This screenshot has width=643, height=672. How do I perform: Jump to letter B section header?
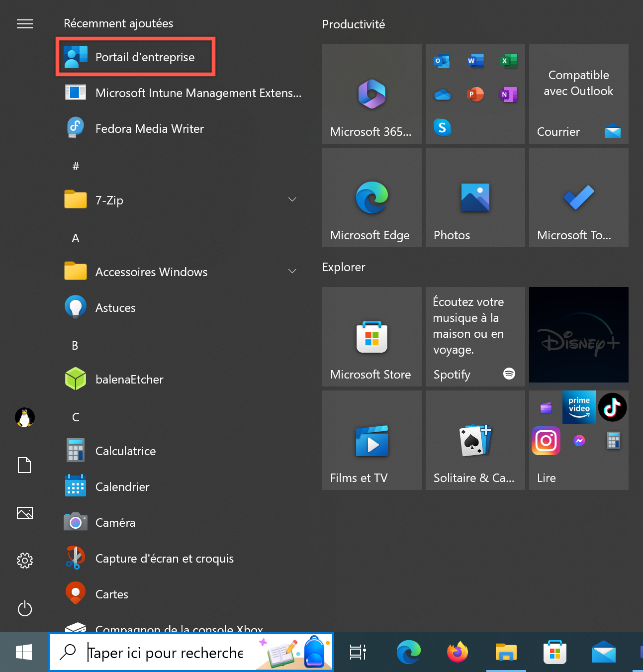click(75, 346)
